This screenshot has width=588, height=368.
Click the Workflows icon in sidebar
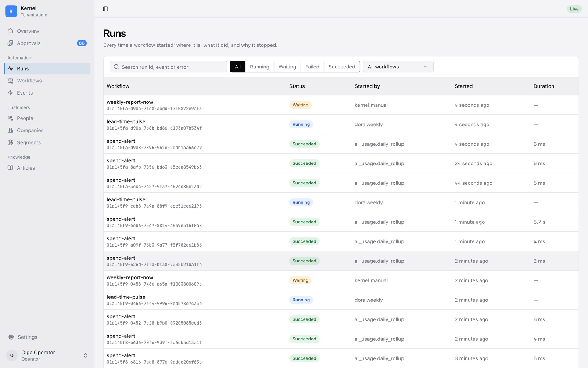click(10, 81)
